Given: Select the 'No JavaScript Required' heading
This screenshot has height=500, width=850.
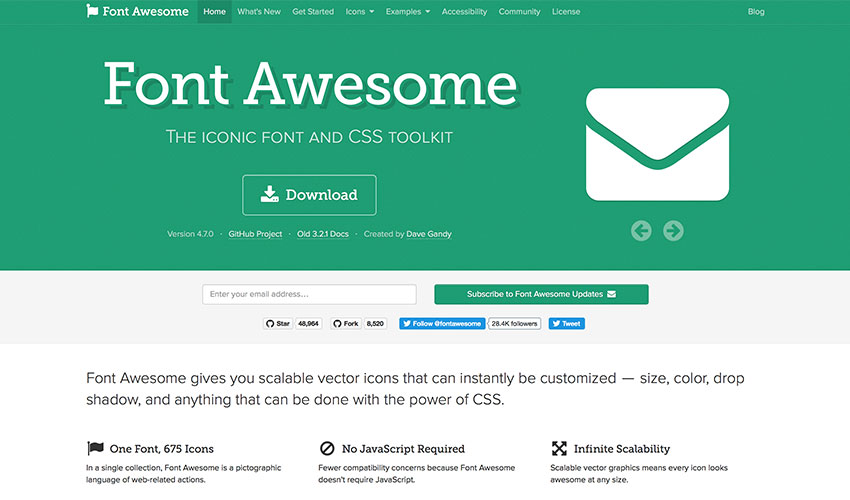Looking at the screenshot, I should click(403, 449).
